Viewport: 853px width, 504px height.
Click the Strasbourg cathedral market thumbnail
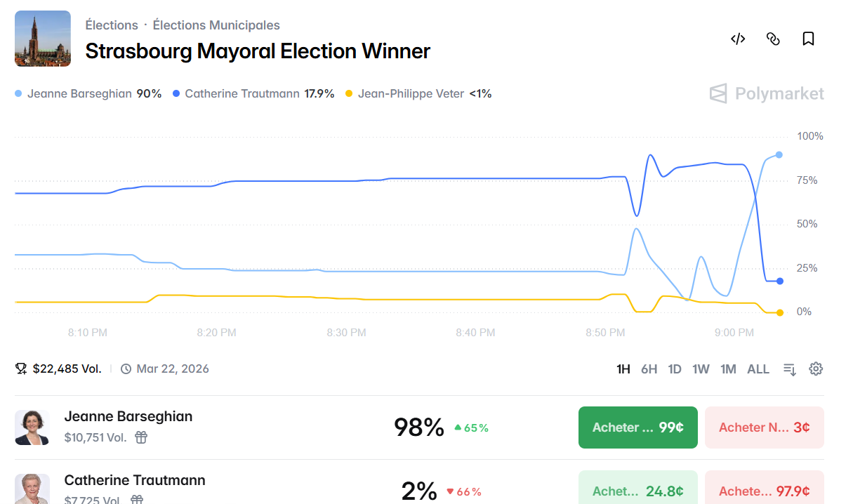43,39
